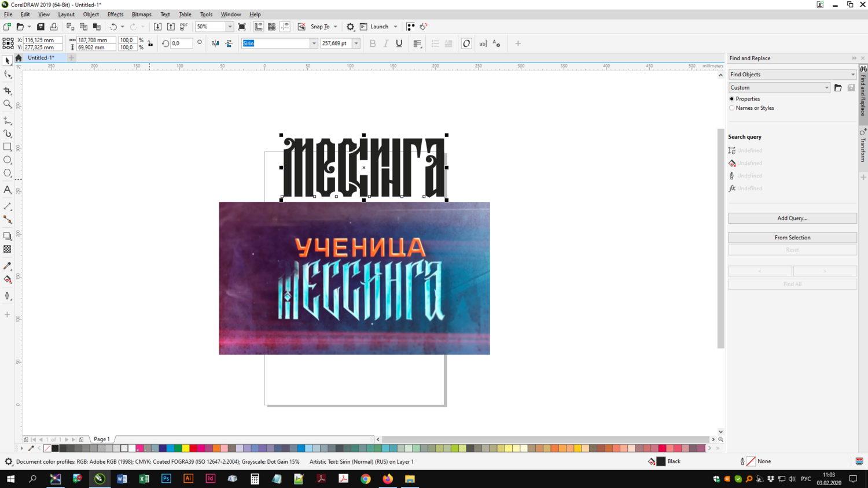Viewport: 868px width, 488px height.
Task: Toggle the lock ratio button
Action: pos(150,43)
